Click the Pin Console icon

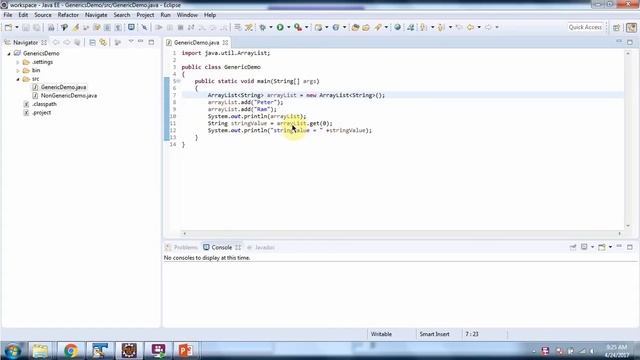(x=573, y=247)
